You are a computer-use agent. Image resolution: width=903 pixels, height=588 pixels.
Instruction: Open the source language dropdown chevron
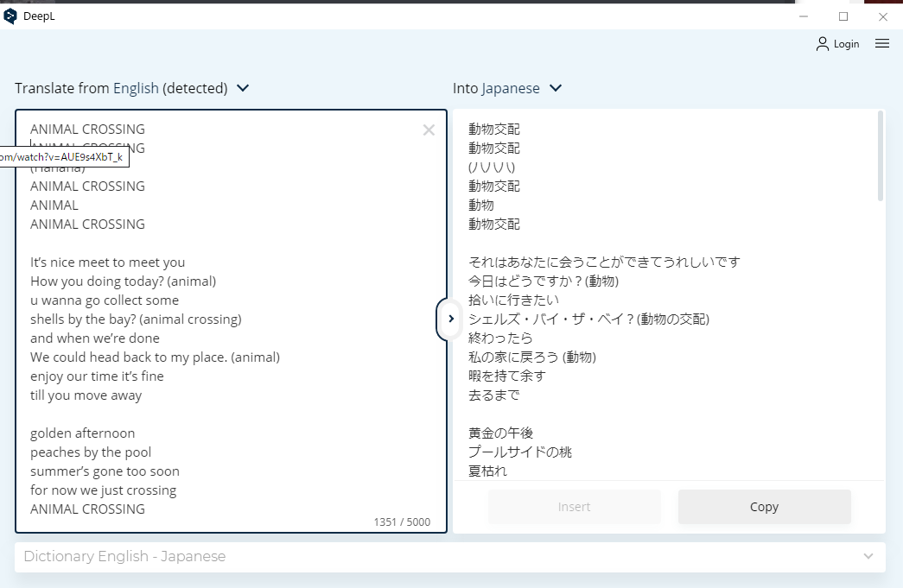(243, 88)
